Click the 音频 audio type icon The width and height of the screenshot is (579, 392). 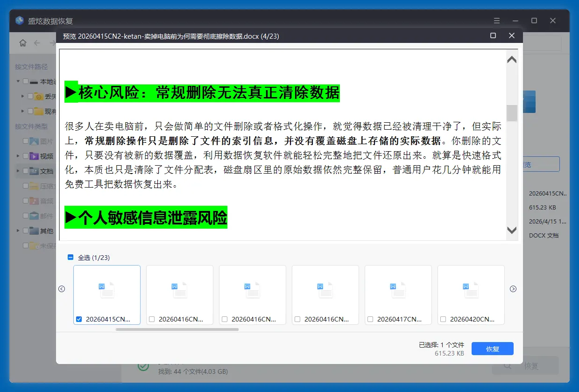tap(34, 201)
